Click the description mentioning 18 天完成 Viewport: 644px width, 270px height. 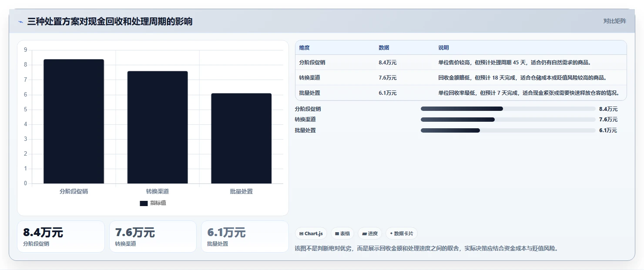[522, 78]
